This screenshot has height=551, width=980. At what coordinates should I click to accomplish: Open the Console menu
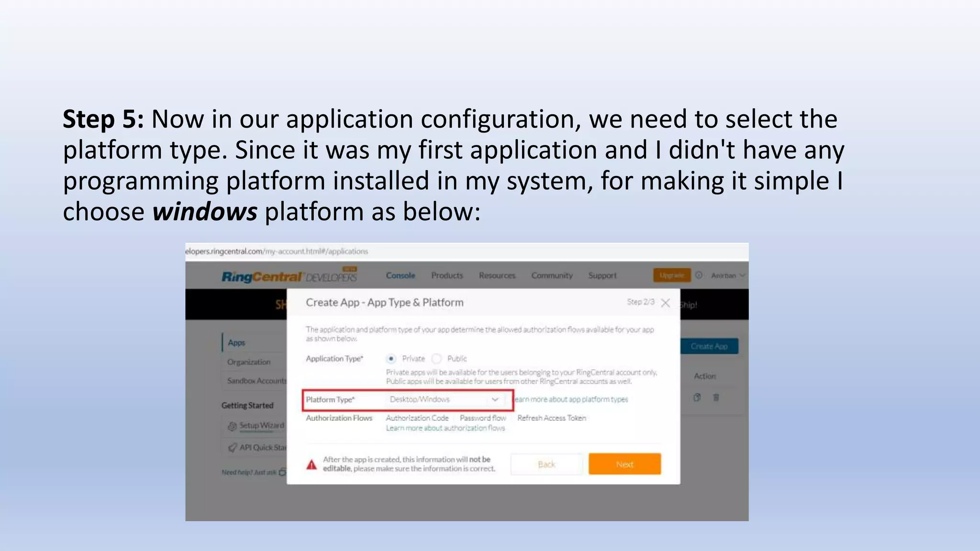pos(401,275)
